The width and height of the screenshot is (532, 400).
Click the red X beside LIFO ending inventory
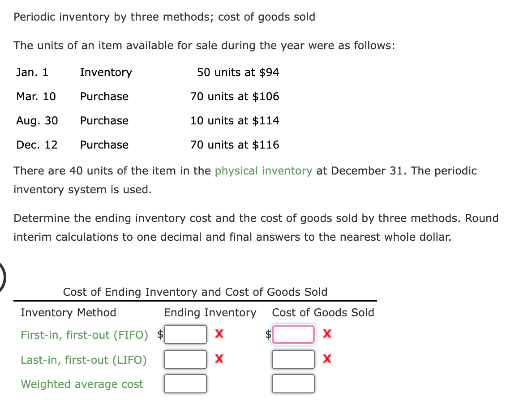pos(218,359)
